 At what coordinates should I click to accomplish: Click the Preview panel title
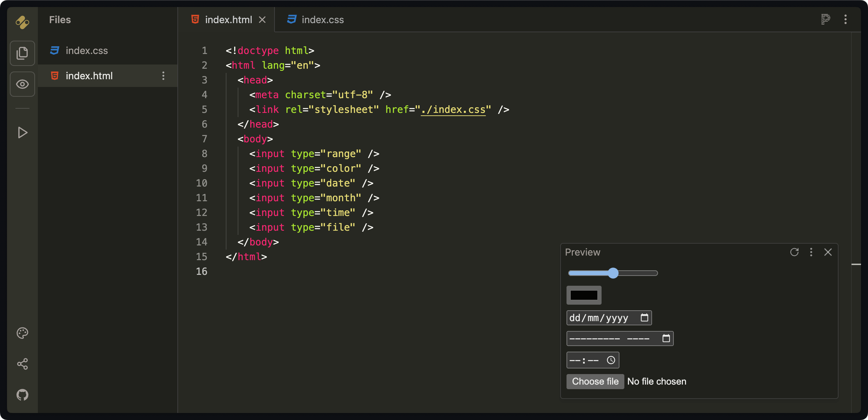583,252
